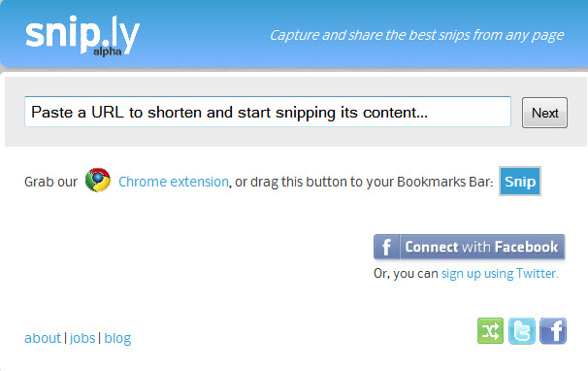Click the Next button

click(x=544, y=113)
